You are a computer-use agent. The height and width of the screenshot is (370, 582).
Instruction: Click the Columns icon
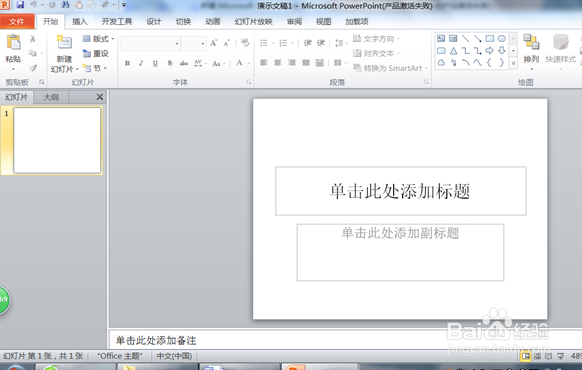(337, 63)
